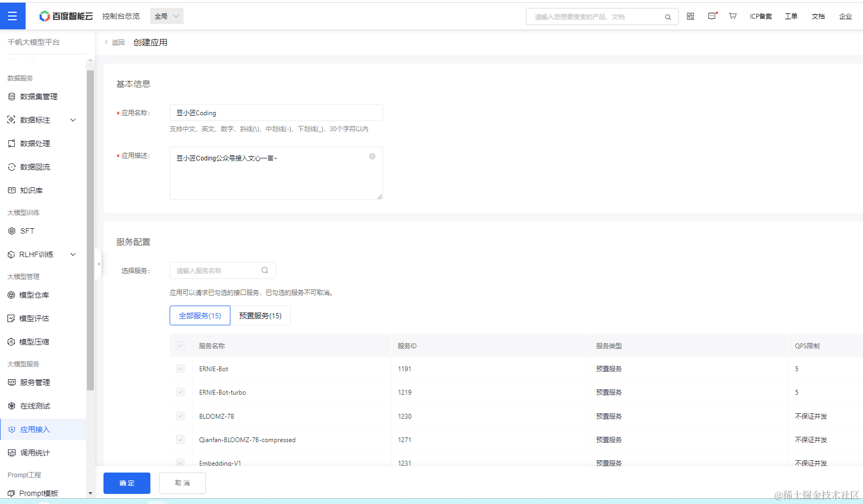The height and width of the screenshot is (504, 863).
Task: Open the message notification icon
Action: [712, 16]
